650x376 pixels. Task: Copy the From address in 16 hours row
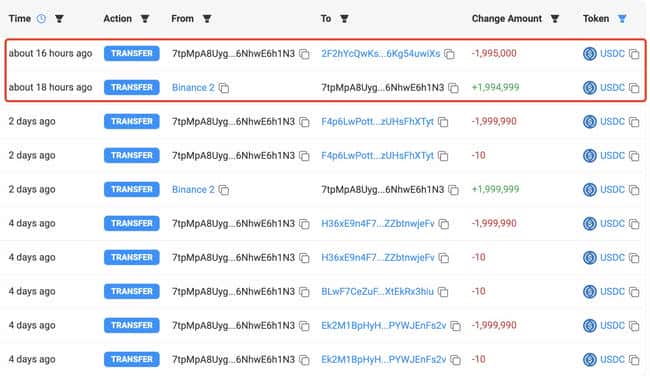point(304,54)
